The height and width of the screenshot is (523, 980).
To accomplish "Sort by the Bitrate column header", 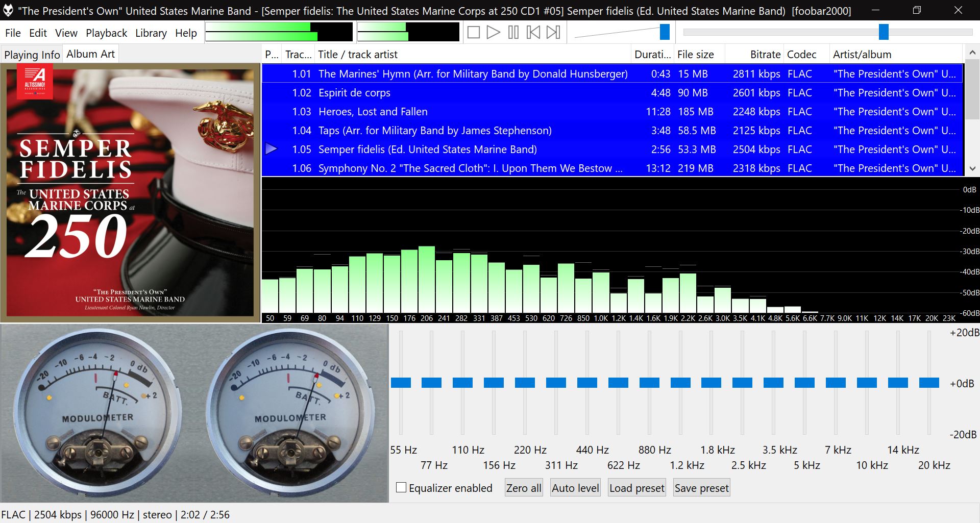I will [x=754, y=54].
